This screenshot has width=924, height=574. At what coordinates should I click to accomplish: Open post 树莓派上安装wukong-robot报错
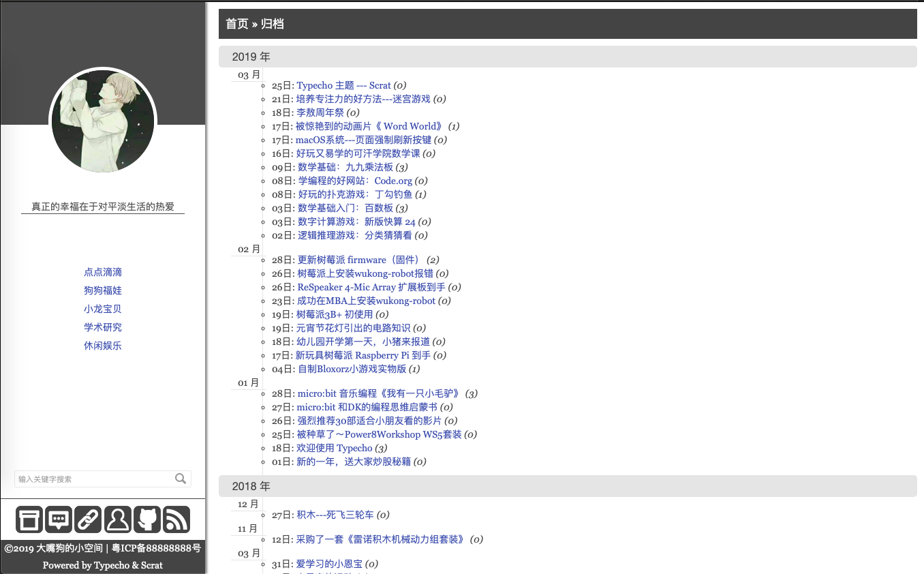coord(365,273)
